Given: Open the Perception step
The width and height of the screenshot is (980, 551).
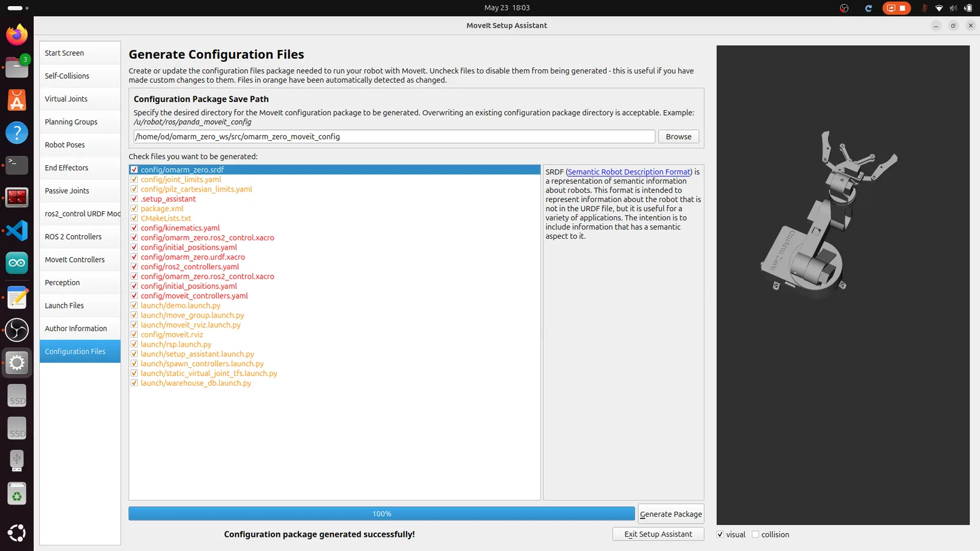Looking at the screenshot, I should tap(80, 283).
